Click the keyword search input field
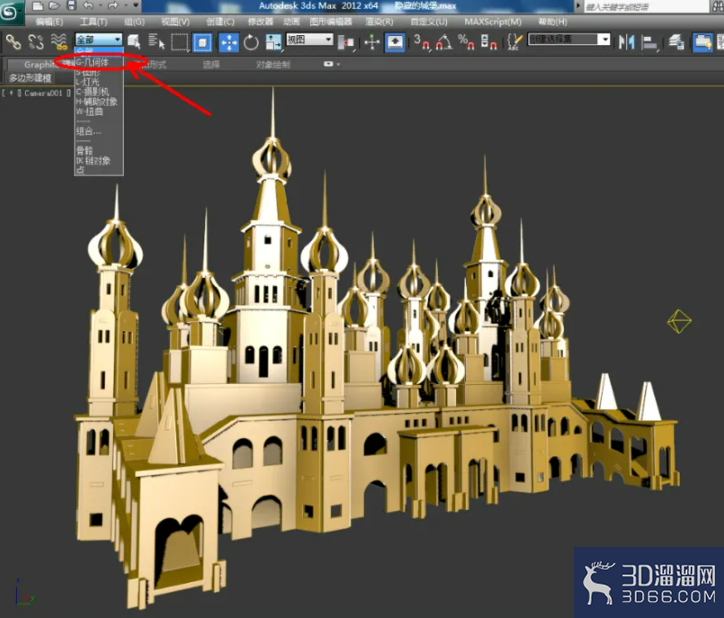 pyautogui.click(x=646, y=6)
